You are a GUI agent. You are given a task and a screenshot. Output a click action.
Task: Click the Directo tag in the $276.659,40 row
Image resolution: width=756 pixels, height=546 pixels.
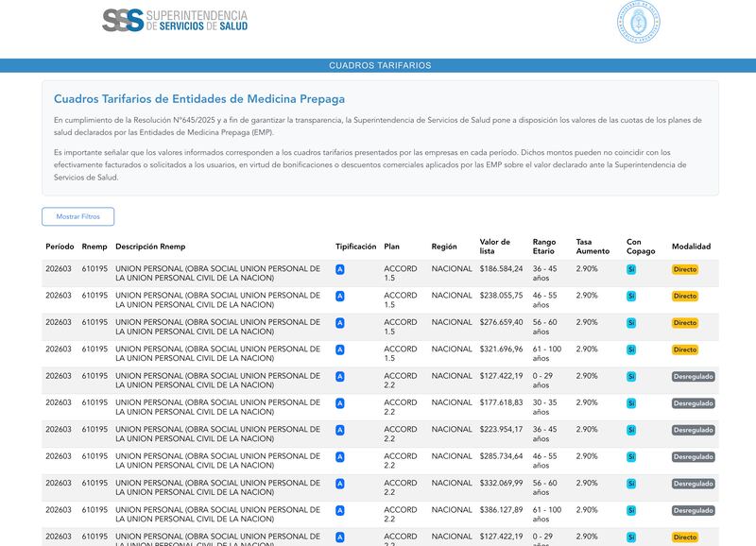tap(685, 323)
